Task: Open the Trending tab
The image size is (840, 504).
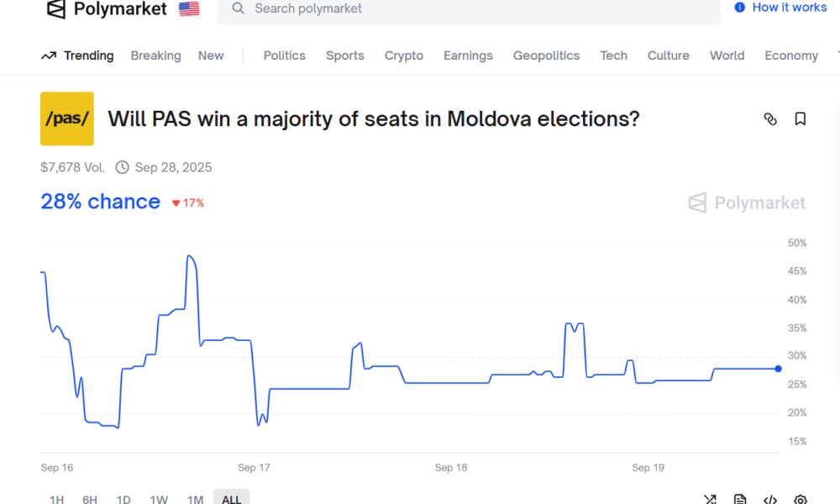Action: pyautogui.click(x=77, y=55)
